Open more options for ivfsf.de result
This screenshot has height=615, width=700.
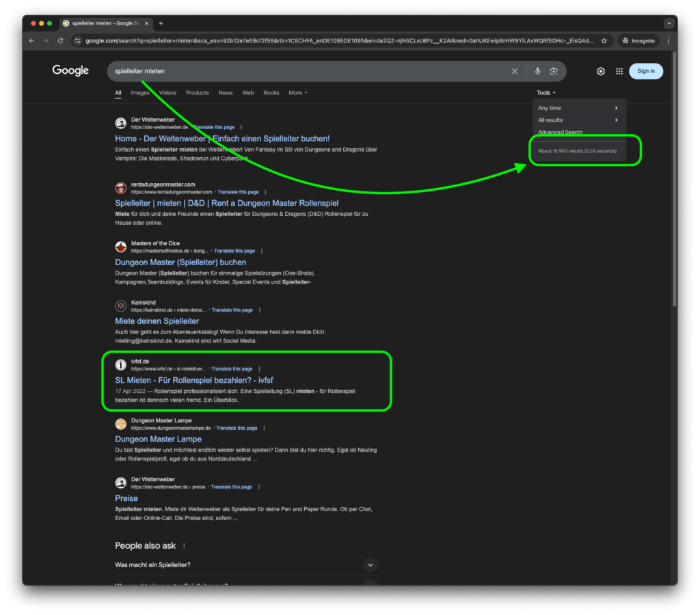tap(259, 369)
